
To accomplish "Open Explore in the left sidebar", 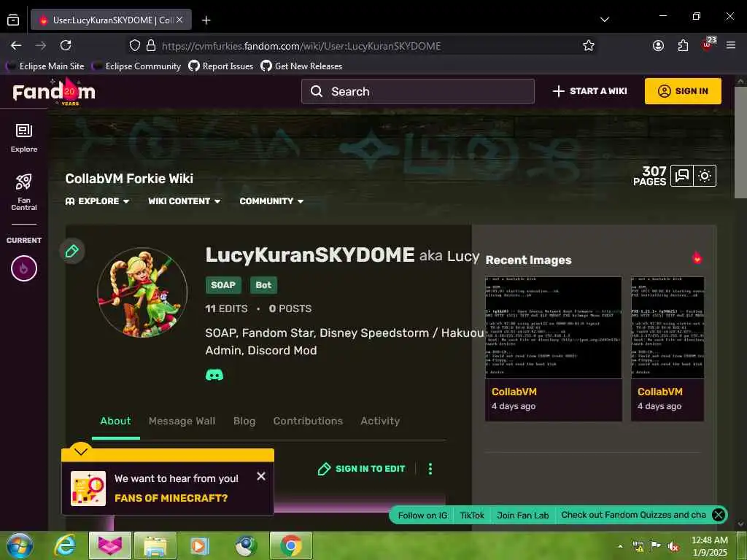I will (24, 138).
